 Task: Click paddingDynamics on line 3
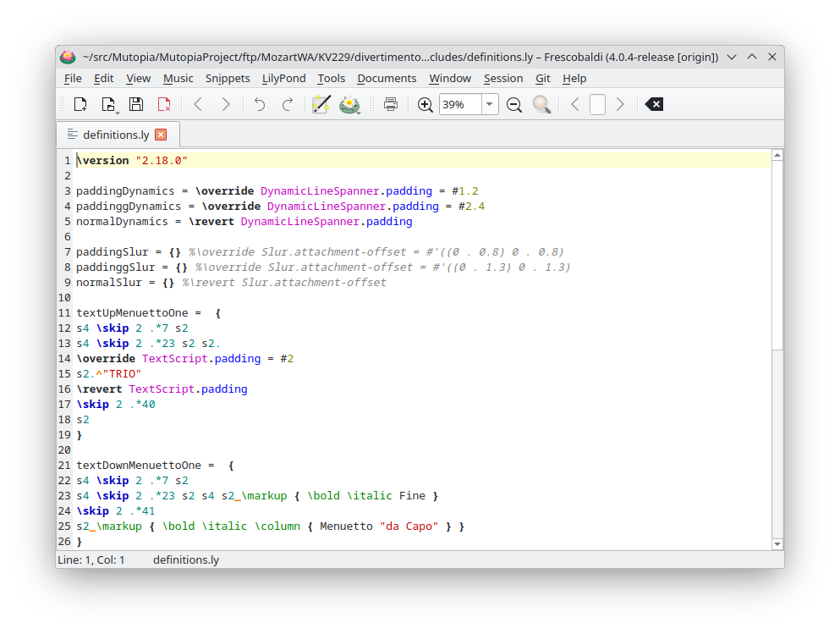click(125, 190)
